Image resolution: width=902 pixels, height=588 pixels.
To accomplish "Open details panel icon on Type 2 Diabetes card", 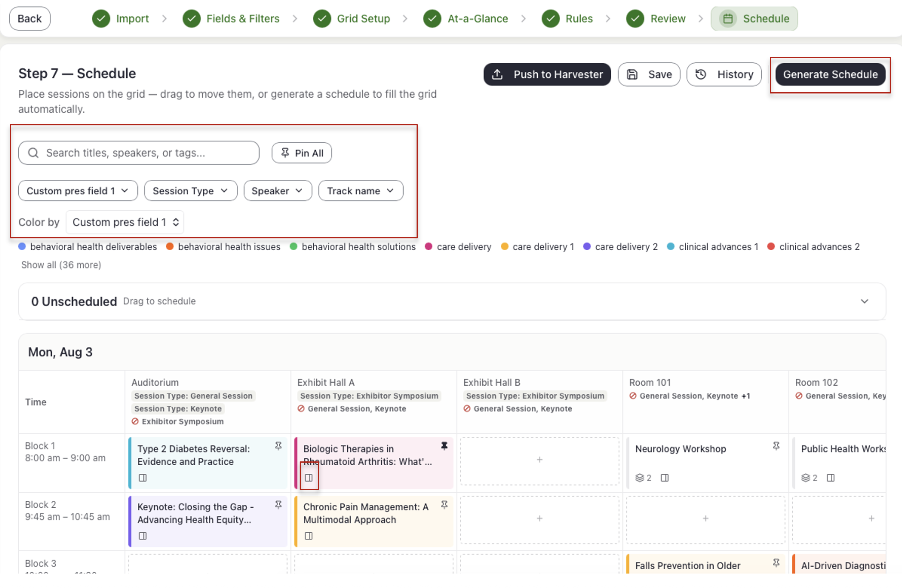I will click(x=143, y=478).
